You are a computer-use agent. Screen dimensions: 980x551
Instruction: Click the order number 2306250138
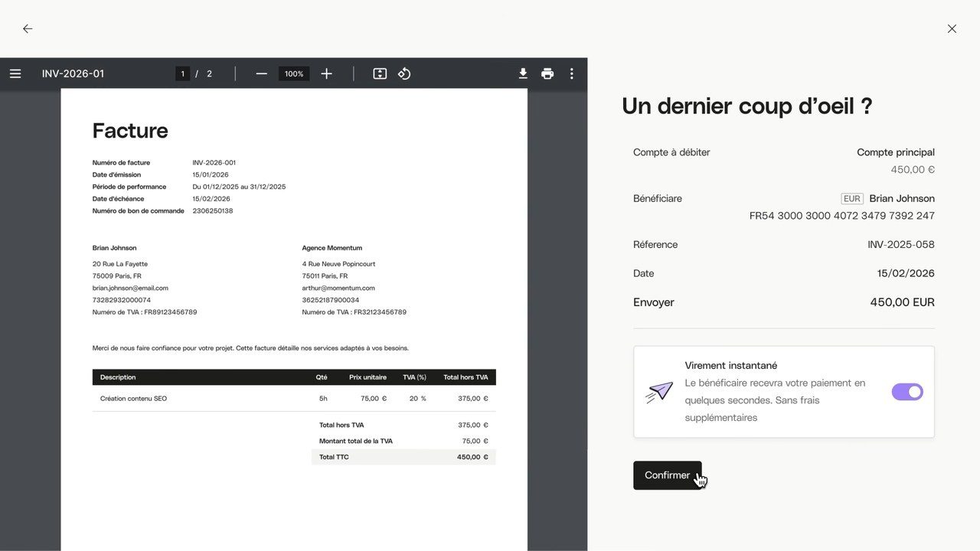213,211
